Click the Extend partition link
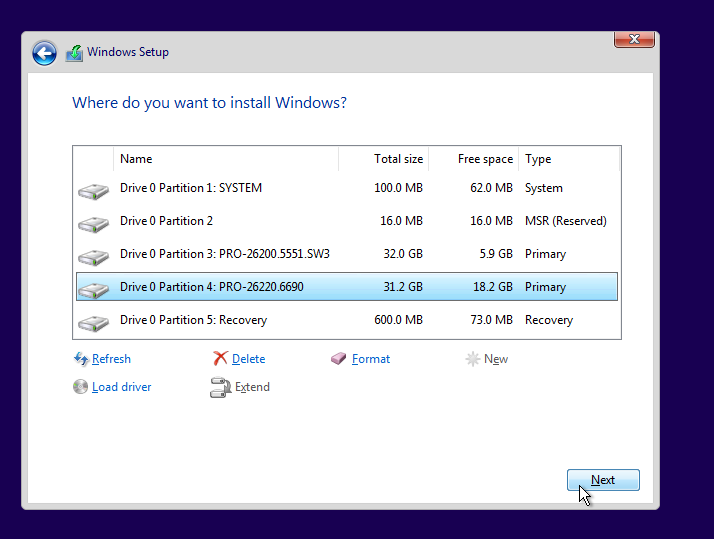The height and width of the screenshot is (539, 714). coord(252,387)
